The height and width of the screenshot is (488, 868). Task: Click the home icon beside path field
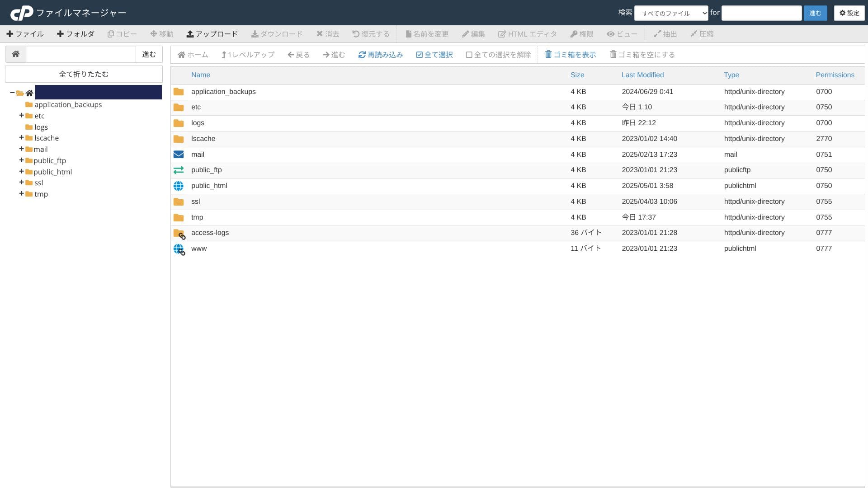point(15,54)
